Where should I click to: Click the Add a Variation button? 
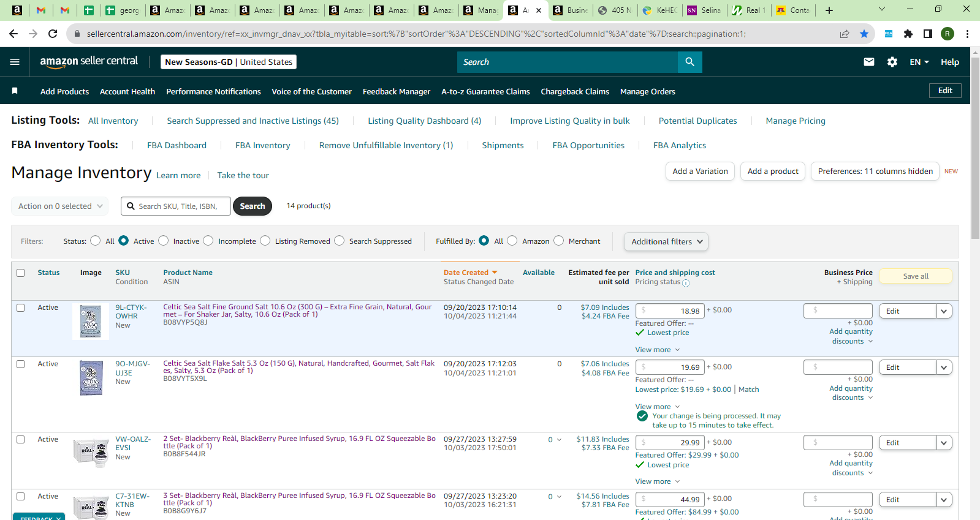pyautogui.click(x=700, y=171)
